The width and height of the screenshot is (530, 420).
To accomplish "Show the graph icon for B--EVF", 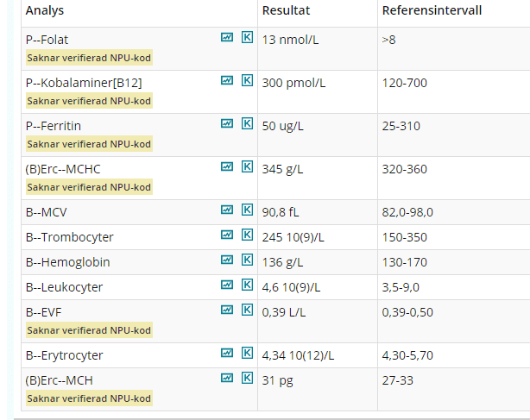I will (x=227, y=310).
